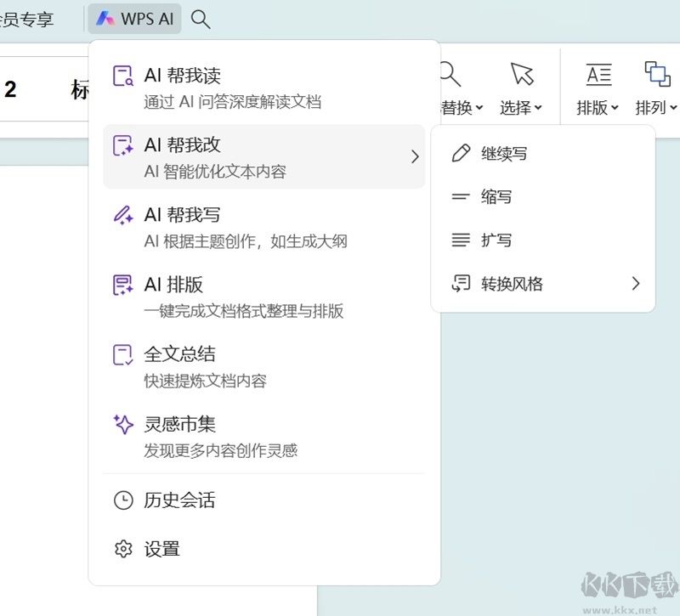Viewport: 680px width, 616px height.
Task: Click the 扩写 expand-text icon in submenu
Action: [460, 240]
